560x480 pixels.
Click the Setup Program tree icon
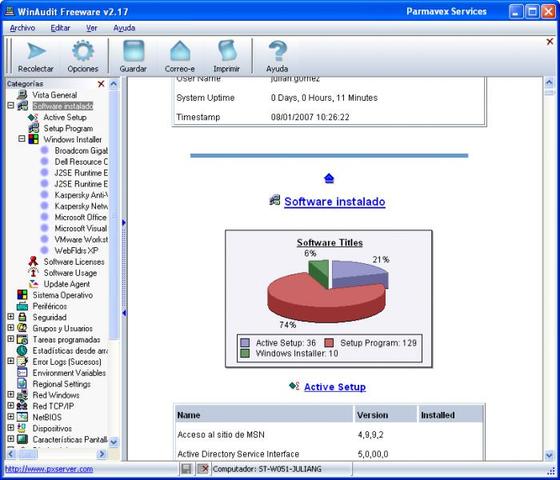tap(33, 128)
